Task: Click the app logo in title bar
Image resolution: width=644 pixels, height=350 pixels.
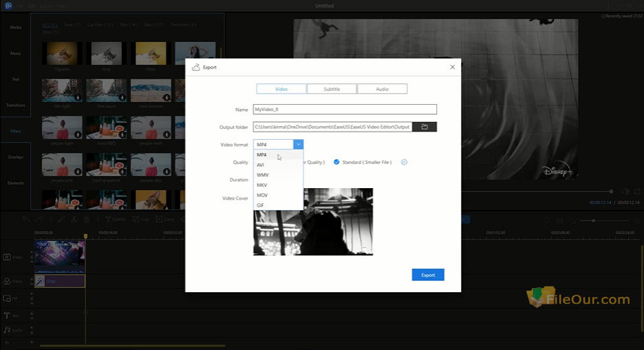Action: pos(8,6)
